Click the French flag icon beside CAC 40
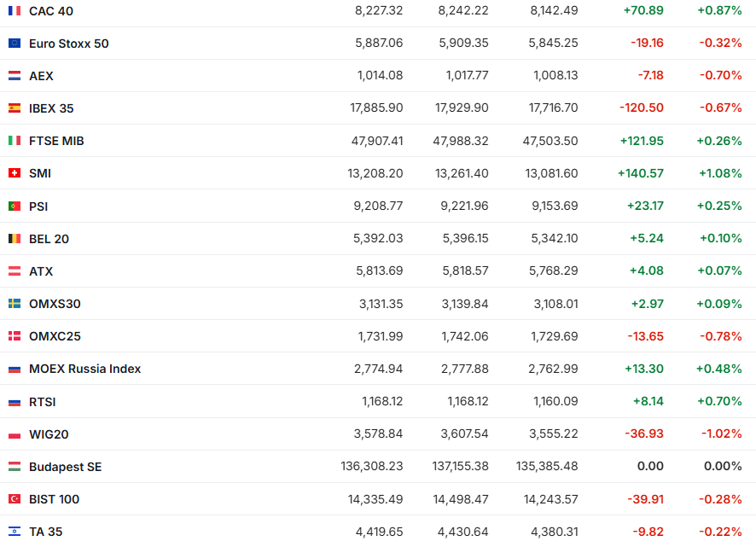Image resolution: width=756 pixels, height=547 pixels. [x=15, y=11]
